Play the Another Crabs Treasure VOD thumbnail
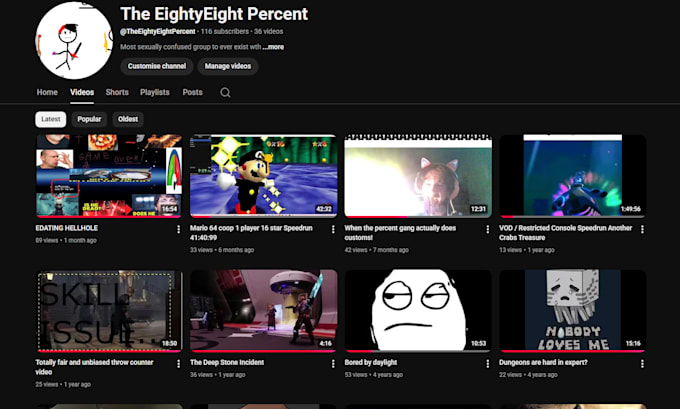The height and width of the screenshot is (409, 680). 572,176
